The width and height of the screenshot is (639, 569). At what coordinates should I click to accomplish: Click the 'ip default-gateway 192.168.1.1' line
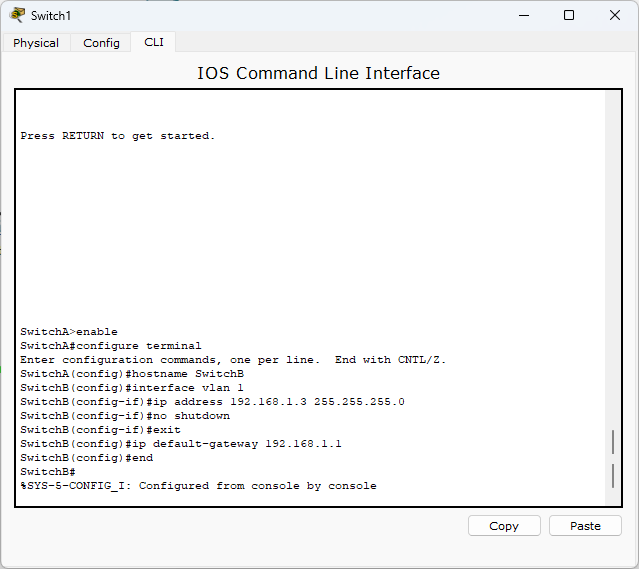click(x=181, y=444)
